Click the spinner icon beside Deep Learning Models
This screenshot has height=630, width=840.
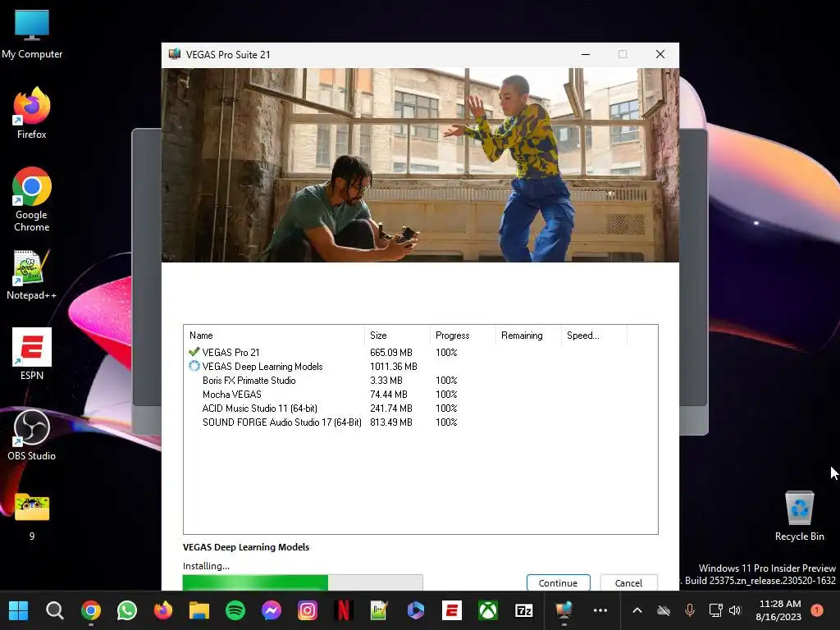click(x=194, y=367)
